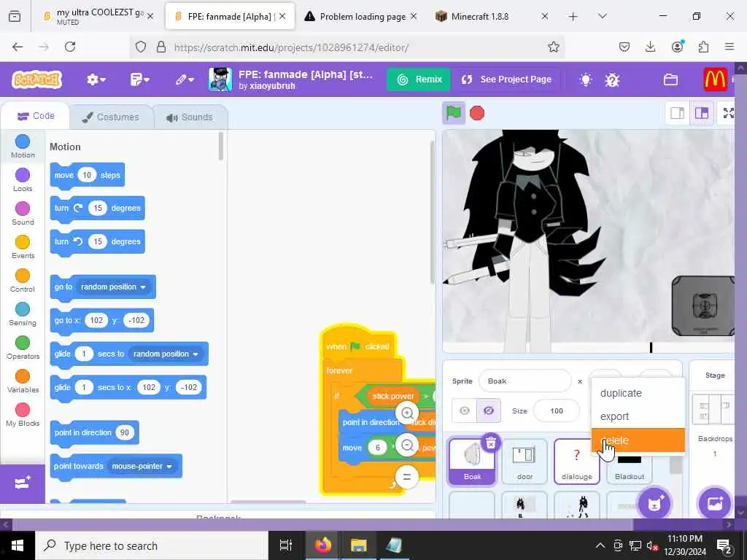The height and width of the screenshot is (560, 747).
Task: Switch to the Sounds tab
Action: (190, 117)
